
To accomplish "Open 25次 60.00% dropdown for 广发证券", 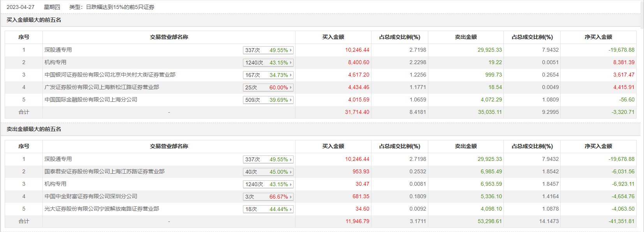I will coord(268,87).
